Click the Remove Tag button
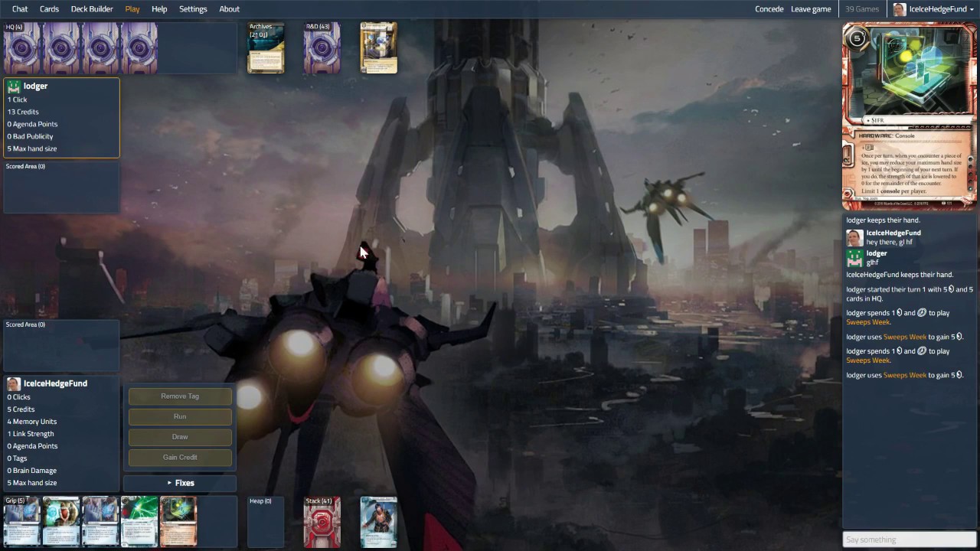Viewport: 980px width, 551px height. pyautogui.click(x=180, y=396)
